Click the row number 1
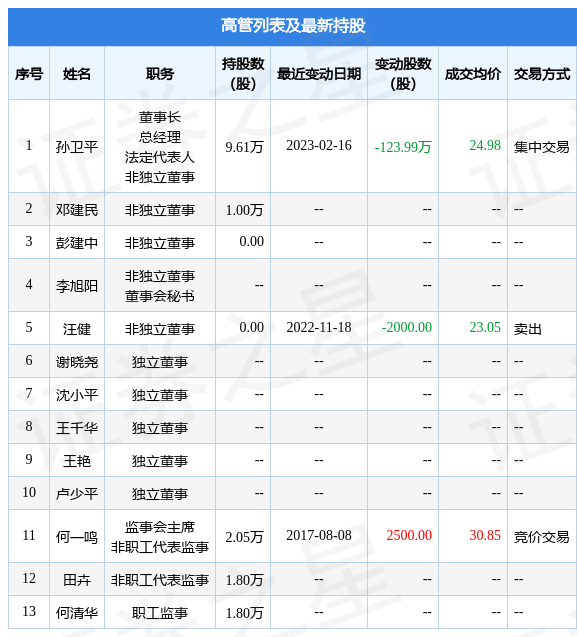The image size is (577, 637). [x=29, y=145]
